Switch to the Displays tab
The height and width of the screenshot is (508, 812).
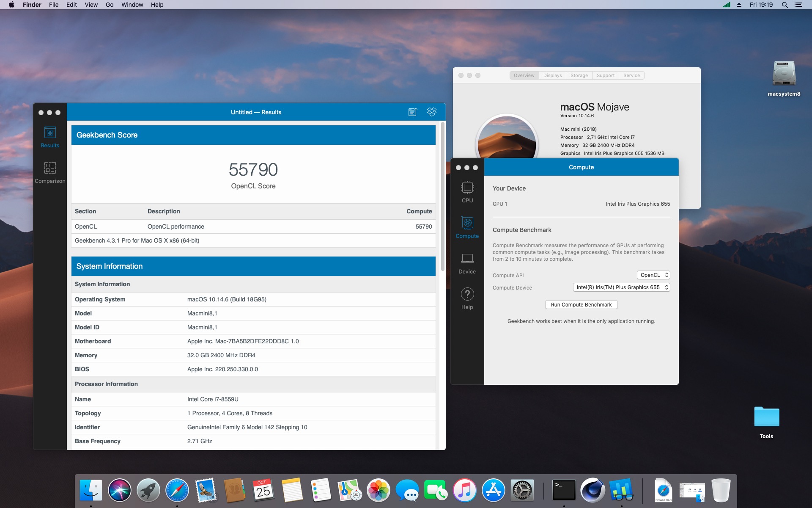point(552,75)
